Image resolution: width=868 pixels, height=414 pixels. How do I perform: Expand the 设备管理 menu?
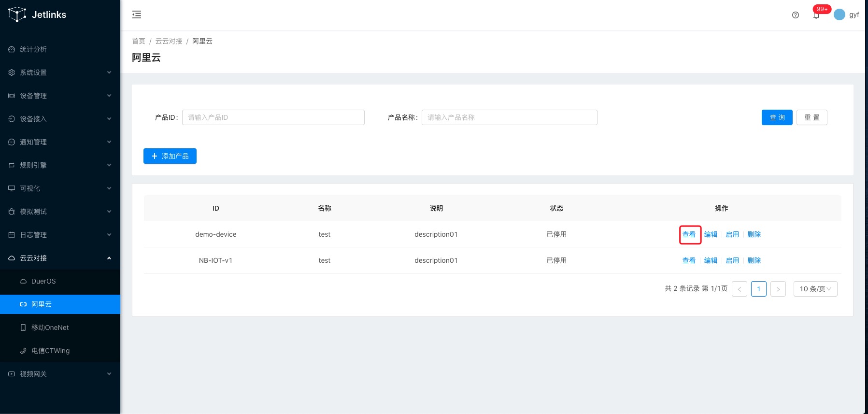coord(60,96)
